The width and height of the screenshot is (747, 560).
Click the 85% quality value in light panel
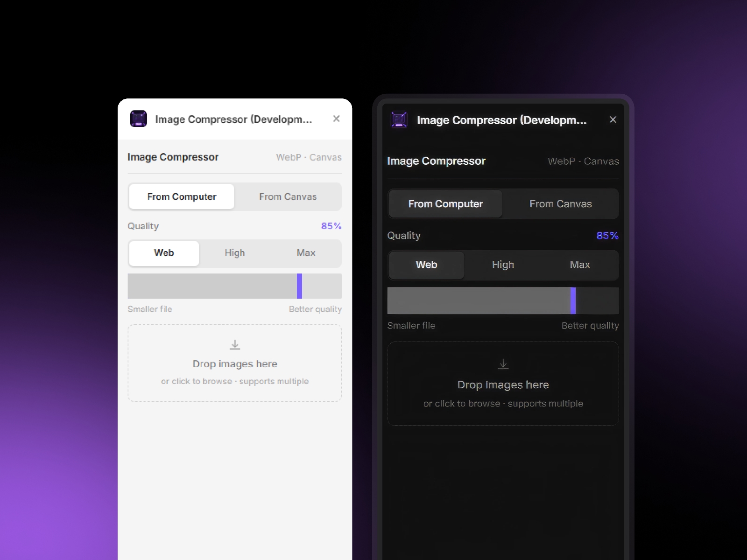331,226
